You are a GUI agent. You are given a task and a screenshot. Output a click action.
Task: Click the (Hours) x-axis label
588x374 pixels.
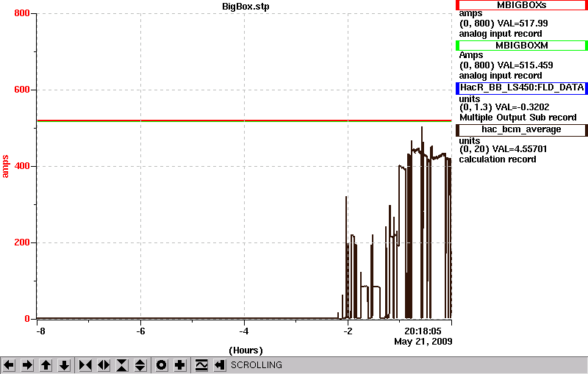point(245,350)
